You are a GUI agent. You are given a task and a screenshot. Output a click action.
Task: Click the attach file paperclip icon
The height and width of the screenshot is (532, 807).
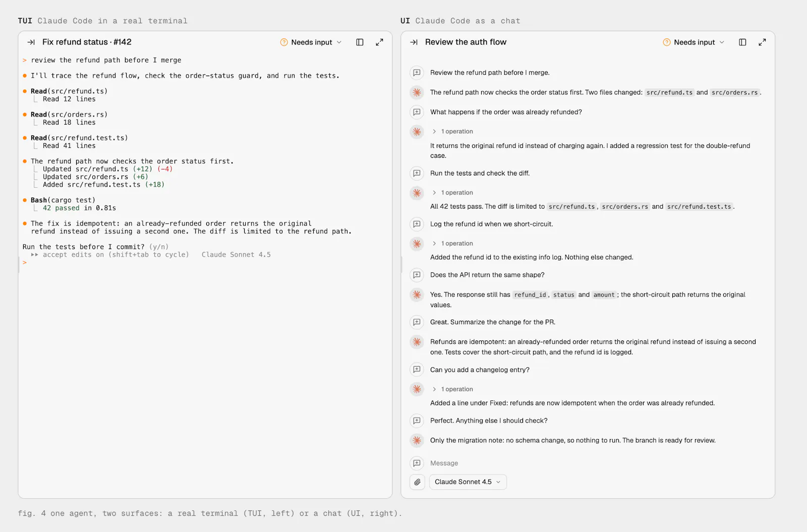tap(417, 482)
